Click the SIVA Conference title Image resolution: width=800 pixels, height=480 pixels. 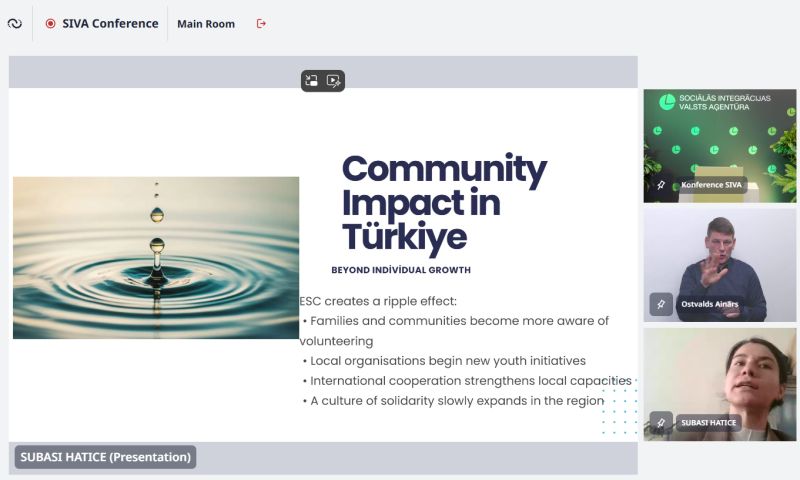110,24
